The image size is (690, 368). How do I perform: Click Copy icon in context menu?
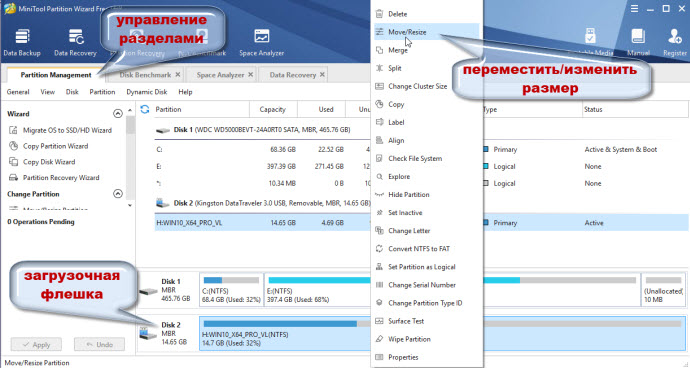click(379, 104)
